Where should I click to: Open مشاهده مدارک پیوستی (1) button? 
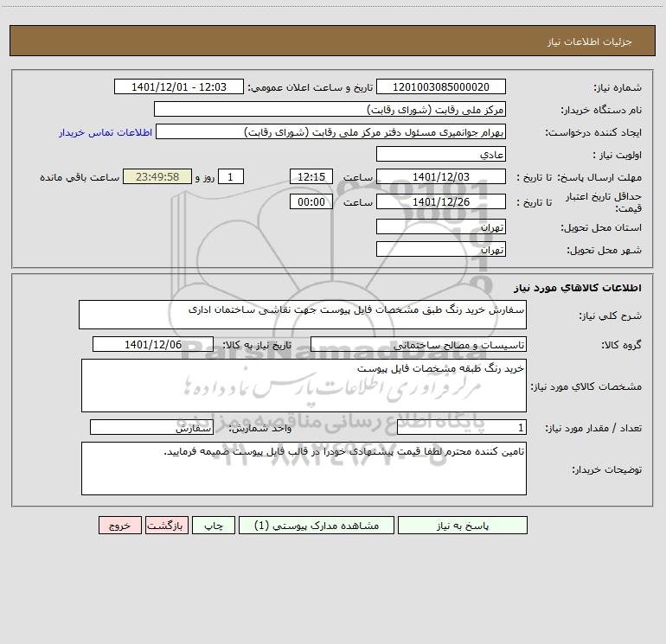(x=317, y=525)
